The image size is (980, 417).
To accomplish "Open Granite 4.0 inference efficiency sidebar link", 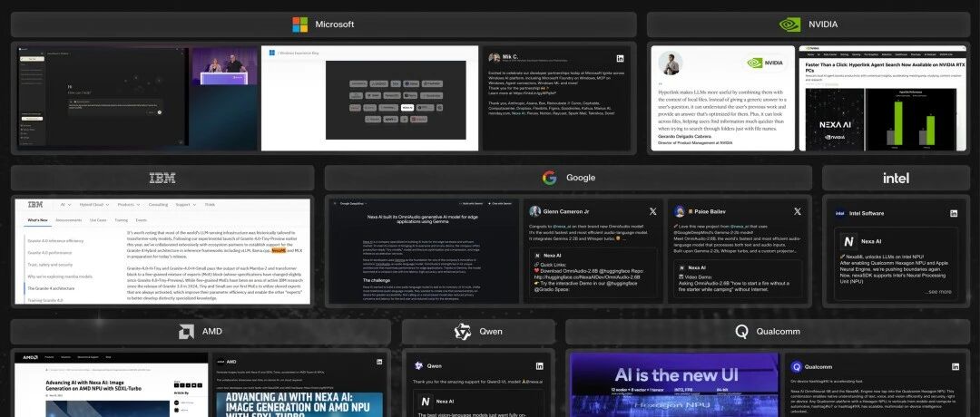I will 55,240.
